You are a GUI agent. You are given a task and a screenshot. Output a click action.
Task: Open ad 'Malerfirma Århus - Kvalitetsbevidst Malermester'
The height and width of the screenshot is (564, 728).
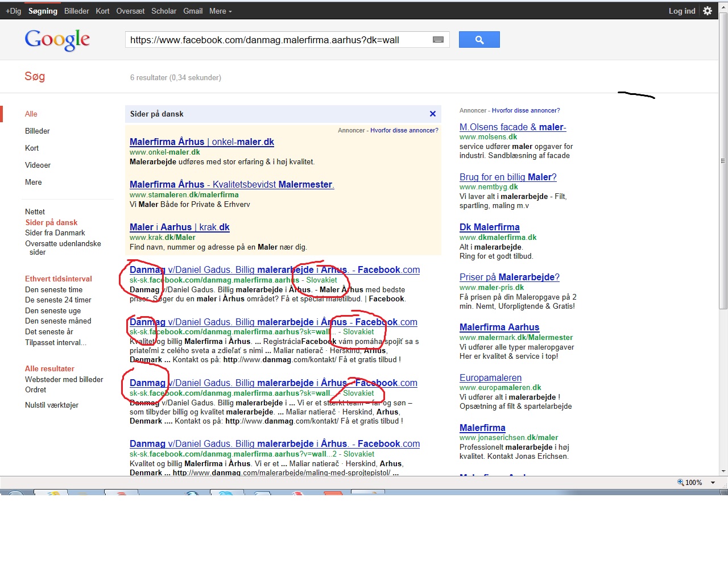click(231, 184)
